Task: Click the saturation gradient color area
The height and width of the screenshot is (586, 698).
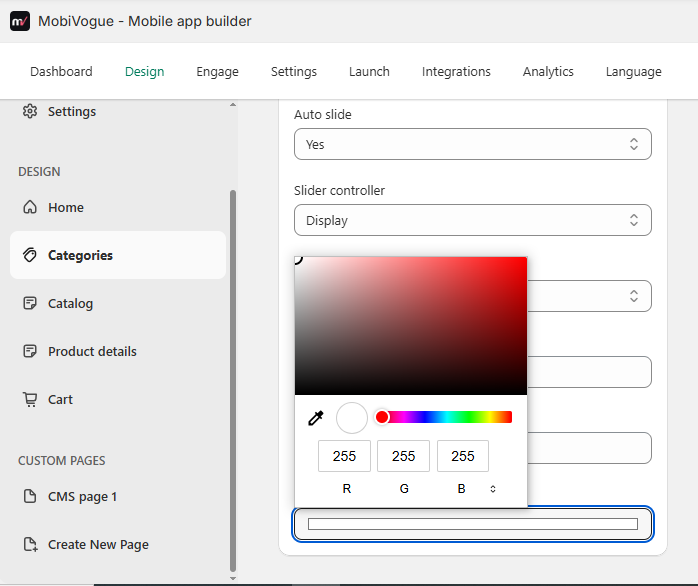Action: tap(411, 326)
